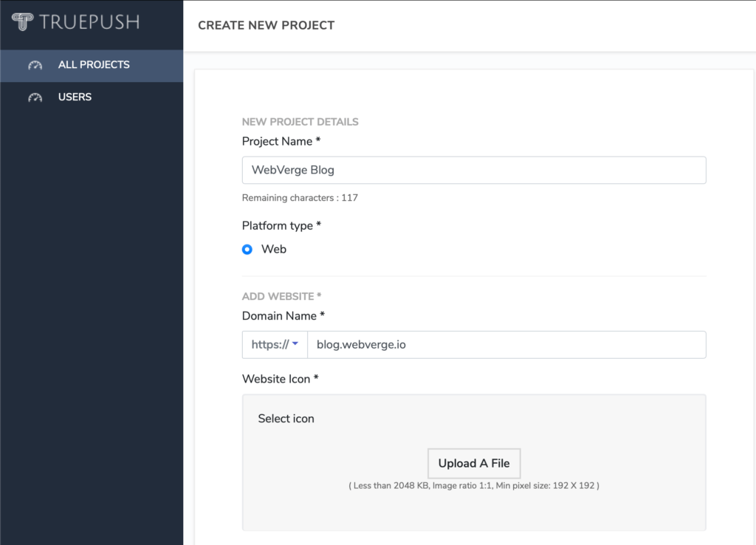Open the Users sidebar section
Image resolution: width=756 pixels, height=545 pixels.
75,97
